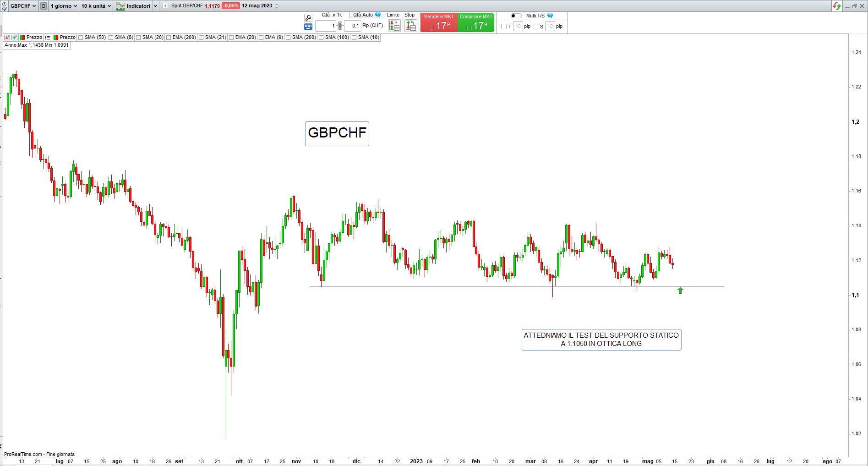Image resolution: width=868 pixels, height=466 pixels.
Task: Open the 1 giorno timeframe dropdown
Action: click(64, 6)
